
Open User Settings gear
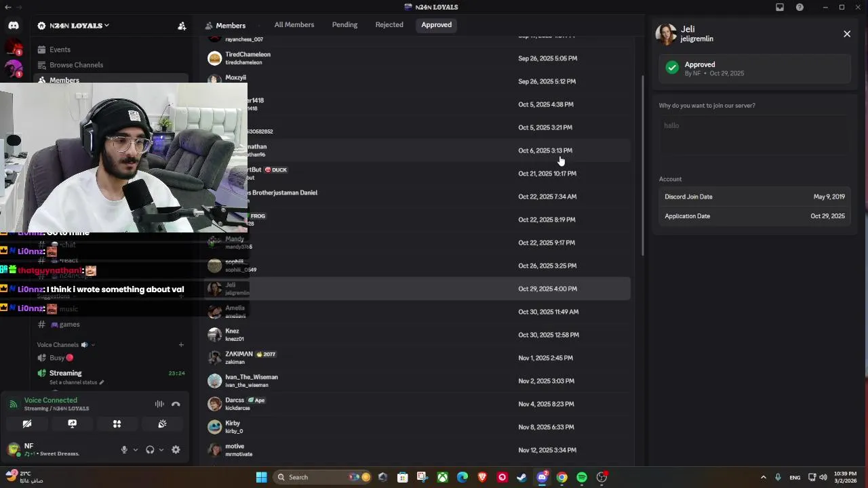[176, 449]
